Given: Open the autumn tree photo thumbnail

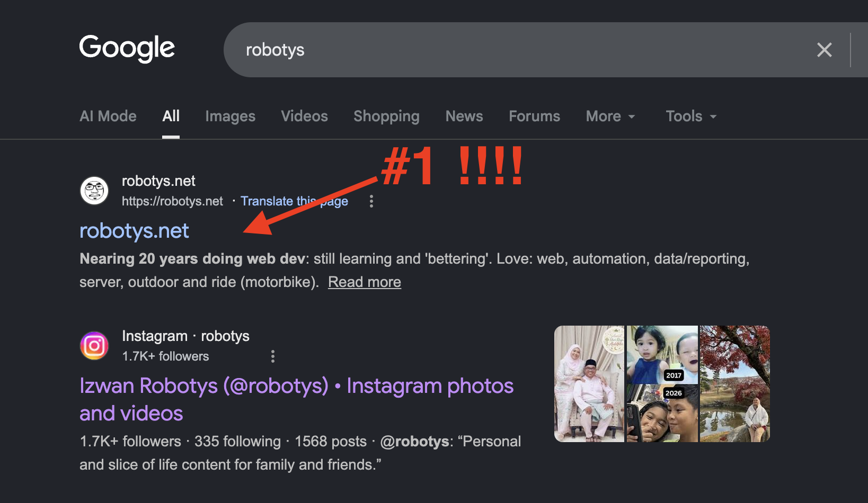Looking at the screenshot, I should coord(735,384).
